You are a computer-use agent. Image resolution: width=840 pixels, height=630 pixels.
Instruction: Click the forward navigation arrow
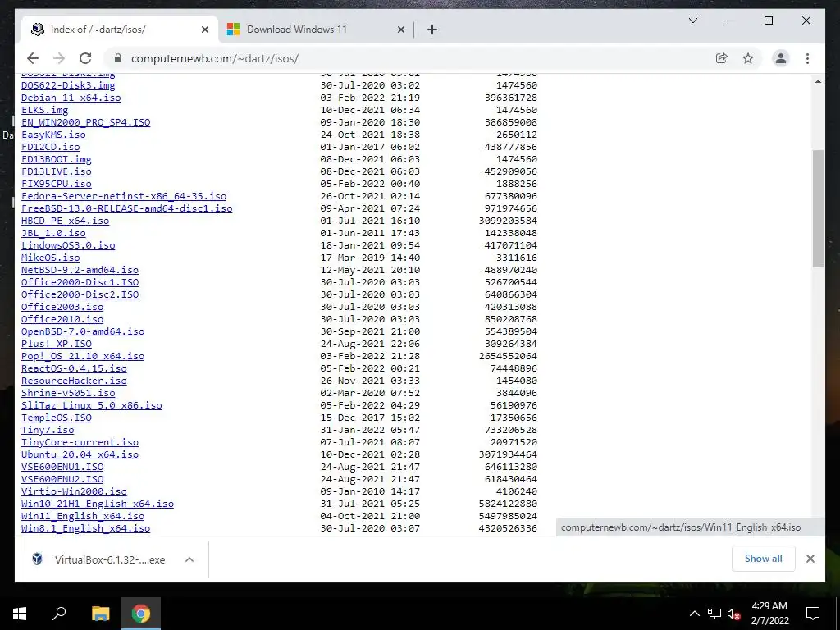[x=59, y=58]
